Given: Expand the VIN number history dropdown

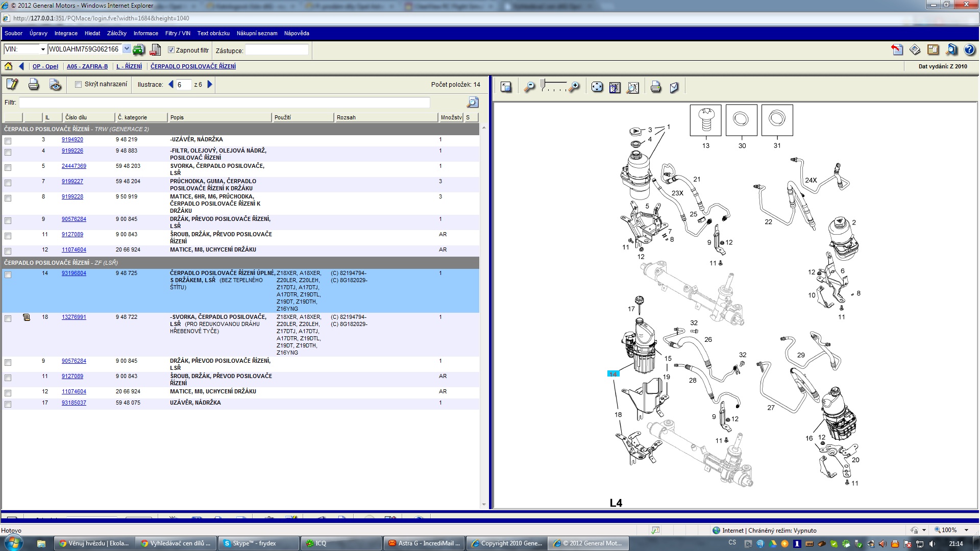Looking at the screenshot, I should (x=127, y=49).
